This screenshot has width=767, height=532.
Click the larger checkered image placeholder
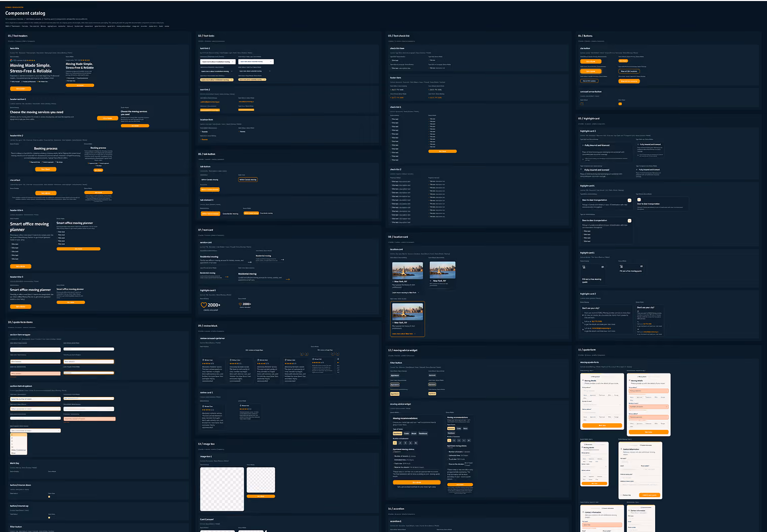[222, 489]
